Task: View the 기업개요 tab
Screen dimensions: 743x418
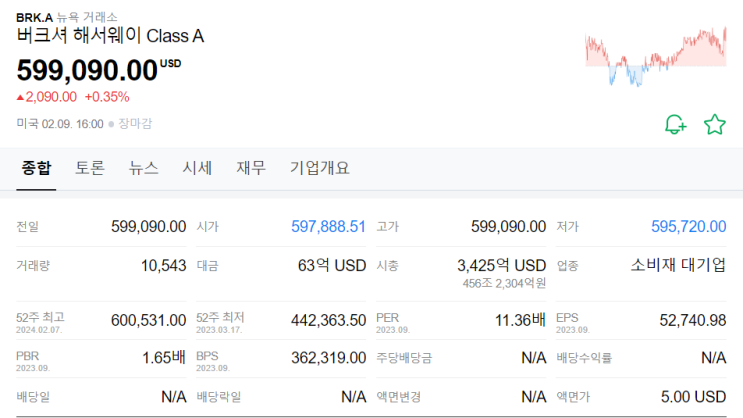Action: pos(320,168)
